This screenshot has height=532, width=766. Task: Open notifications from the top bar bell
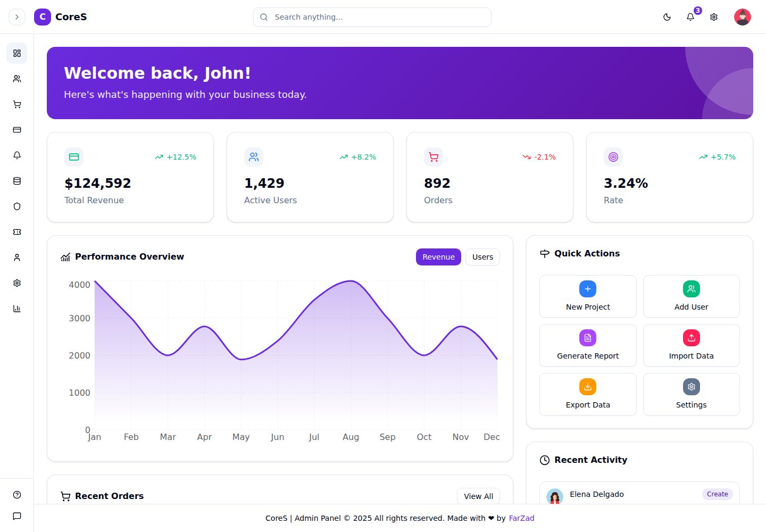click(690, 17)
